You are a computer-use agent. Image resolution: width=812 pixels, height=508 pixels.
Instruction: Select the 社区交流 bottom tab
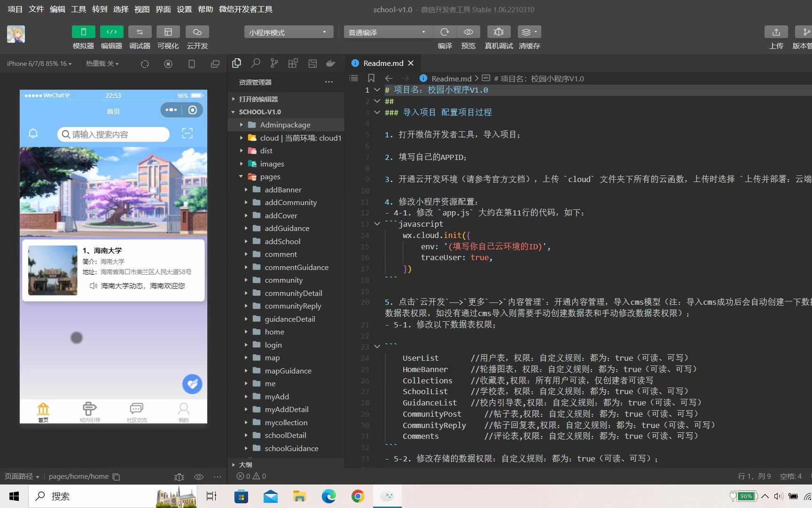coord(137,412)
